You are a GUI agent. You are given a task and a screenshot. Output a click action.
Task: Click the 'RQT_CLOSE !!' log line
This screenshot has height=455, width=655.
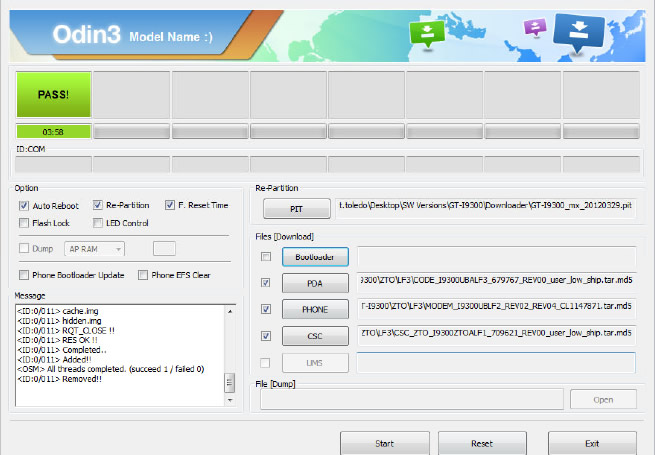pos(66,330)
